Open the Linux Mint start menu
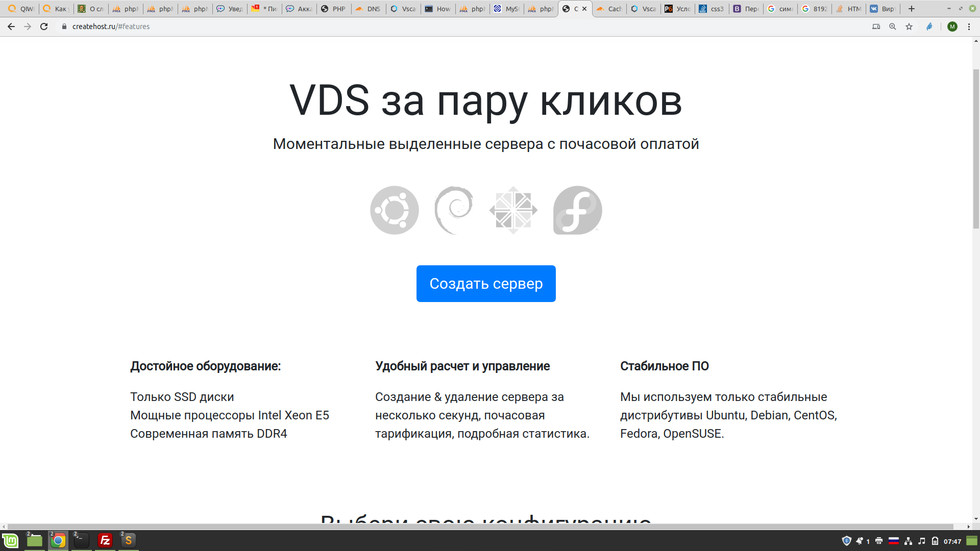This screenshot has width=980, height=551. pos(10,540)
